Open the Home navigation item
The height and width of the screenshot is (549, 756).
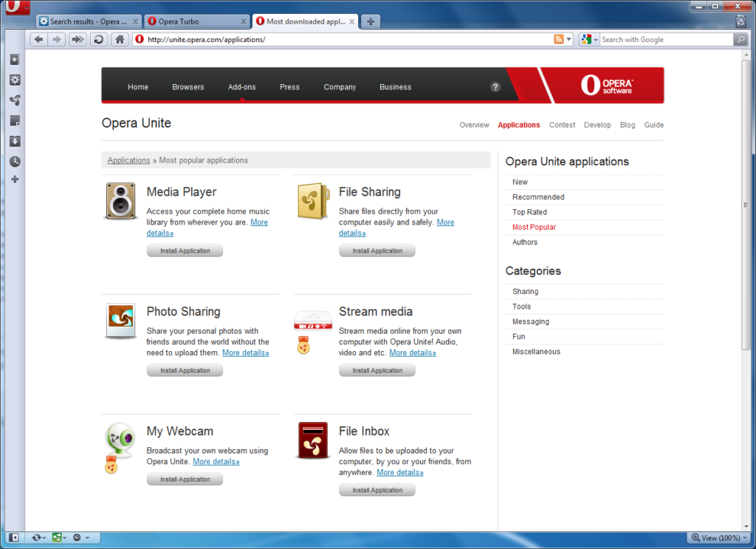coord(138,87)
